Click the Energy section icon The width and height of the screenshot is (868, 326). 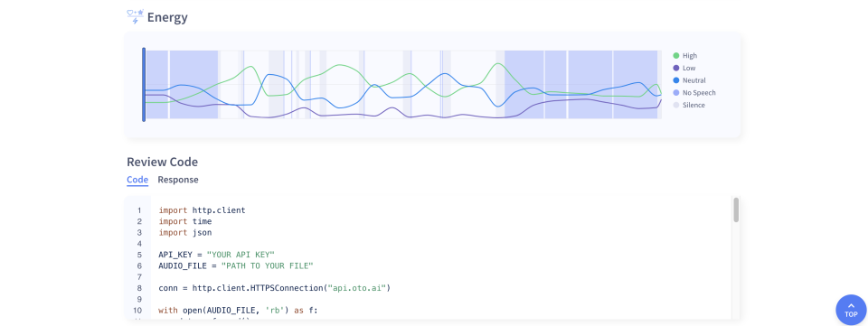[x=135, y=17]
